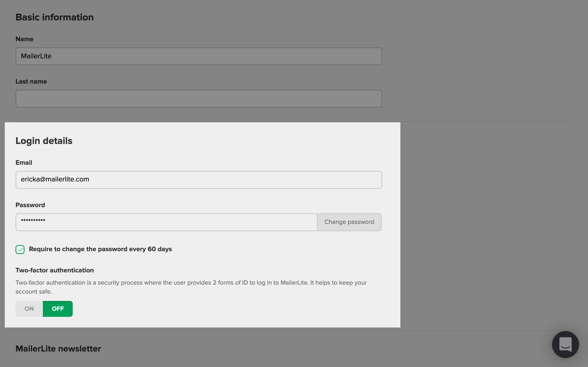The image size is (588, 367).
Task: Click the 'Require to change the password' label
Action: tap(100, 249)
